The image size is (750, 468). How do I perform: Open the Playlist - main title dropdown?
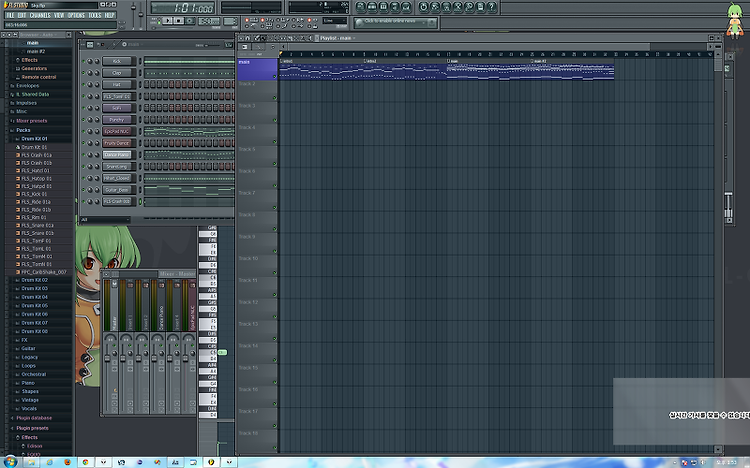point(337,38)
